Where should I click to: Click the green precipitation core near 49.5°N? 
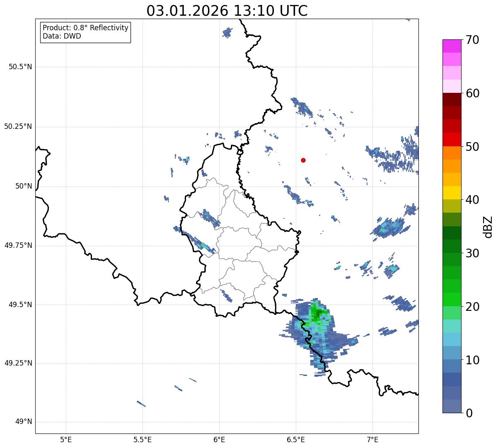pos(318,314)
